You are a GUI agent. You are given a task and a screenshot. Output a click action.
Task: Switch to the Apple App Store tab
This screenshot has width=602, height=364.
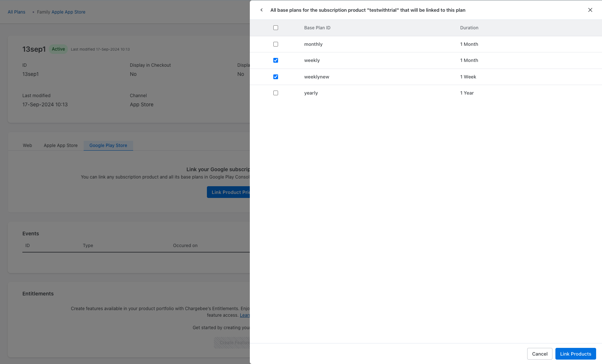[x=61, y=146]
